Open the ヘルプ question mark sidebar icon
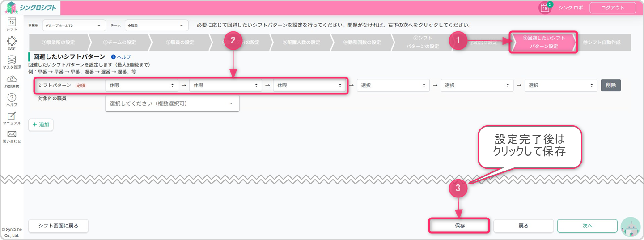Viewport: 644px width, 240px height. [x=12, y=98]
